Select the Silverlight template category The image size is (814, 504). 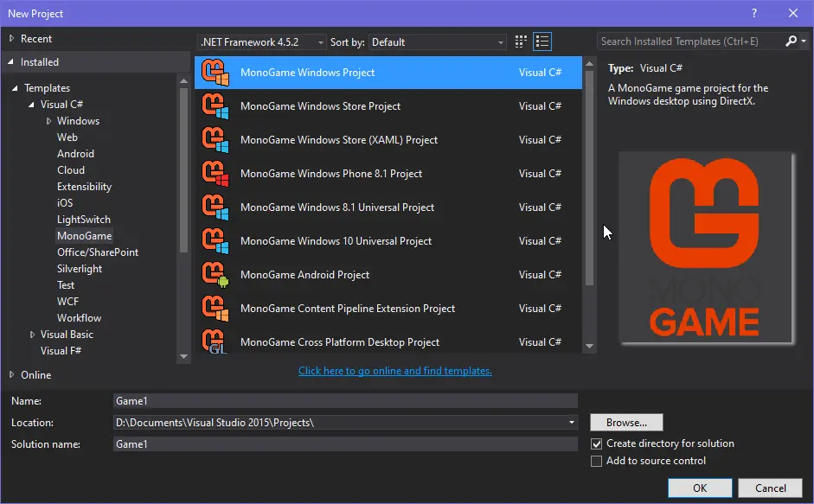[x=80, y=268]
